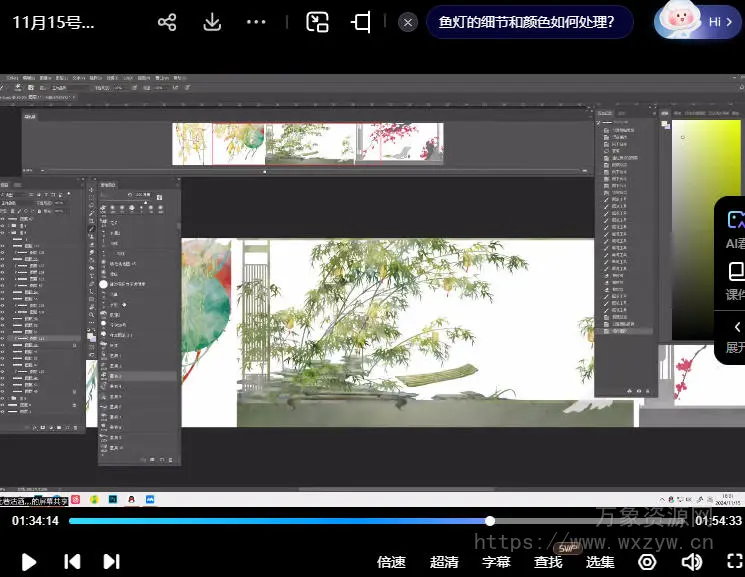Image resolution: width=745 pixels, height=577 pixels.
Task: Click the video progress bar handle
Action: (x=490, y=521)
